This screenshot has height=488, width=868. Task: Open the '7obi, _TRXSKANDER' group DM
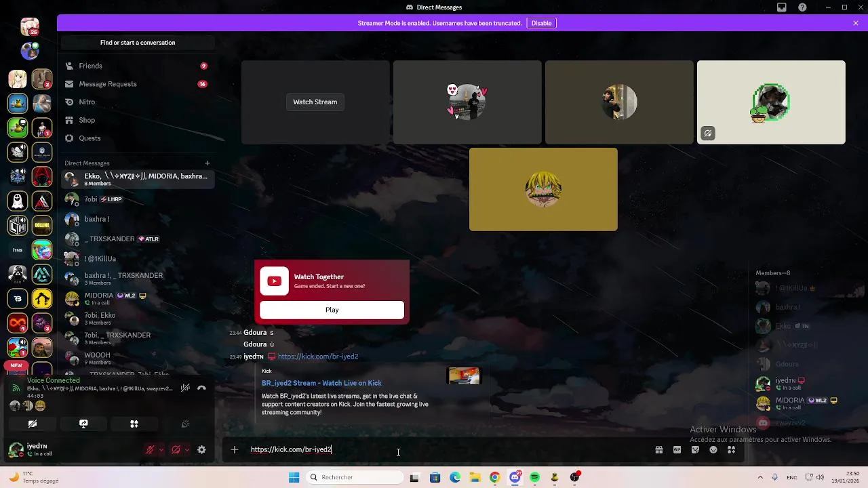pyautogui.click(x=138, y=338)
